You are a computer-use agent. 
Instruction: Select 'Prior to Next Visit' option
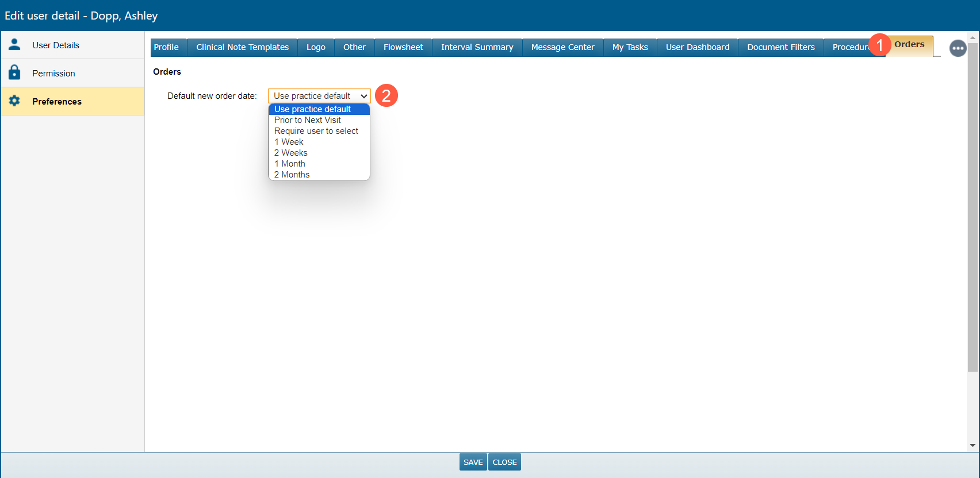click(308, 120)
